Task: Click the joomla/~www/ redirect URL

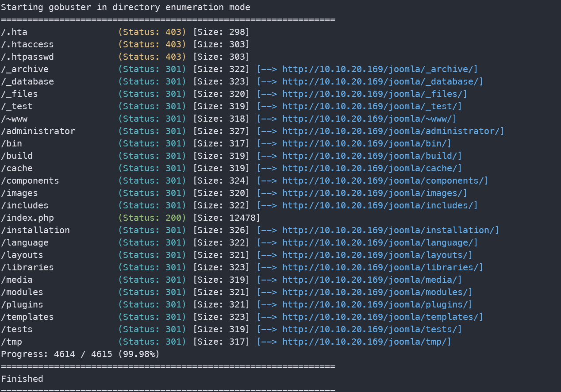Action: point(367,119)
